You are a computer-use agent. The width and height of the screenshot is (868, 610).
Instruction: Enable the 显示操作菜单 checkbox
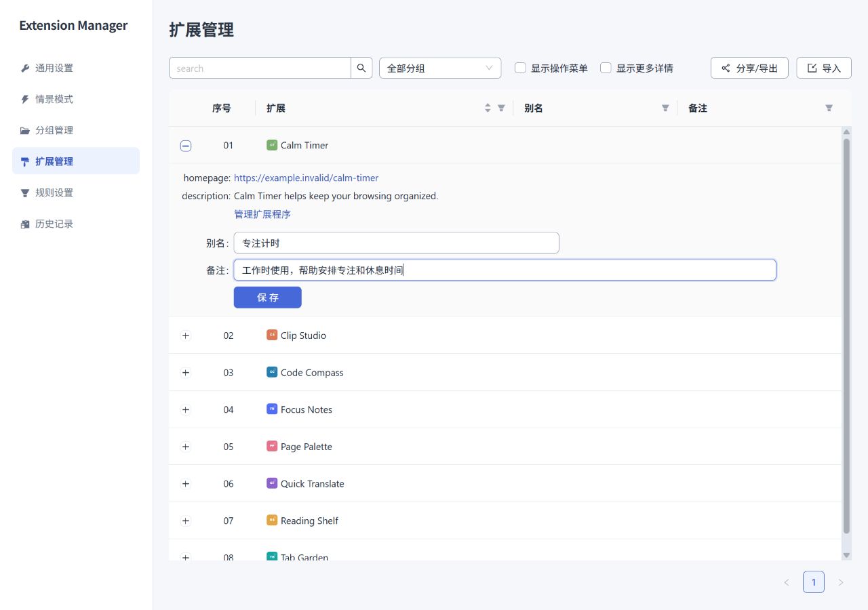pyautogui.click(x=521, y=68)
